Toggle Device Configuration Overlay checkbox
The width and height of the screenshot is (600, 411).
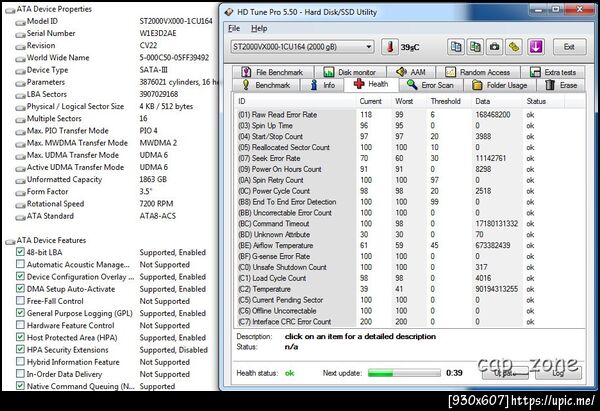20,276
